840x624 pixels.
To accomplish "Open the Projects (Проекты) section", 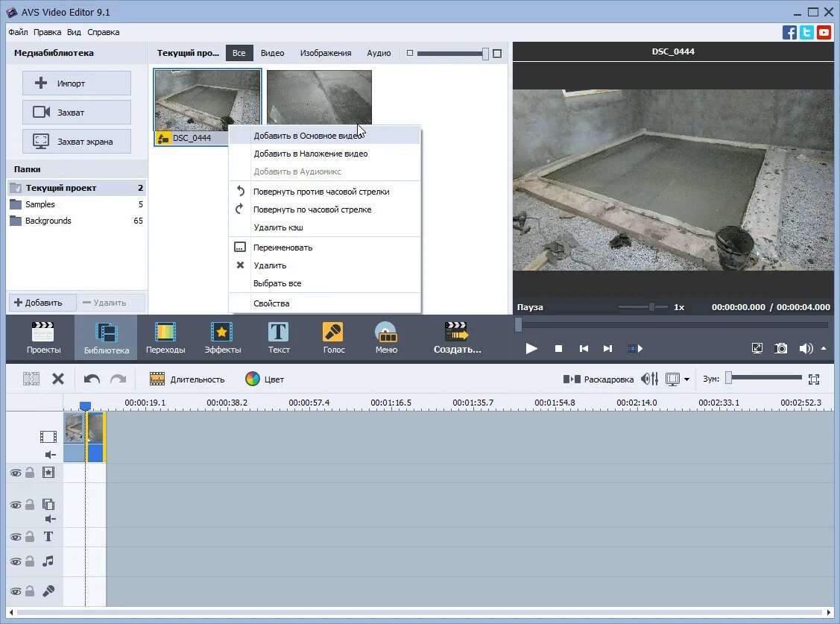I will pyautogui.click(x=43, y=338).
